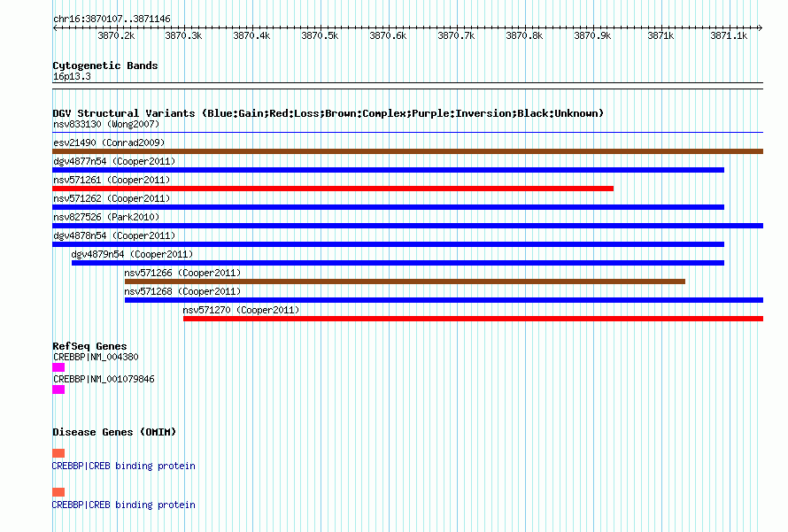The image size is (788, 532).
Task: Click the 3870.5k ruler position
Action: coord(320,35)
